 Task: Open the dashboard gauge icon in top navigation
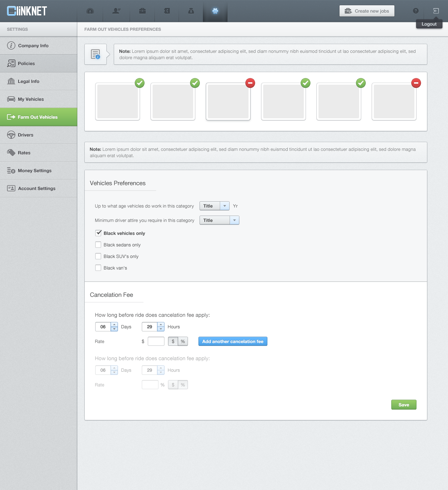90,11
